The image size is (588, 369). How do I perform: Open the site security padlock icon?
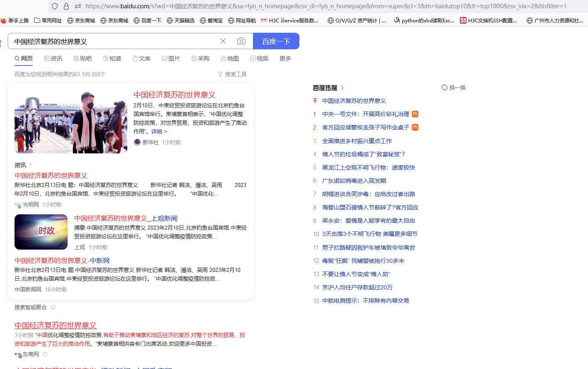[66, 6]
